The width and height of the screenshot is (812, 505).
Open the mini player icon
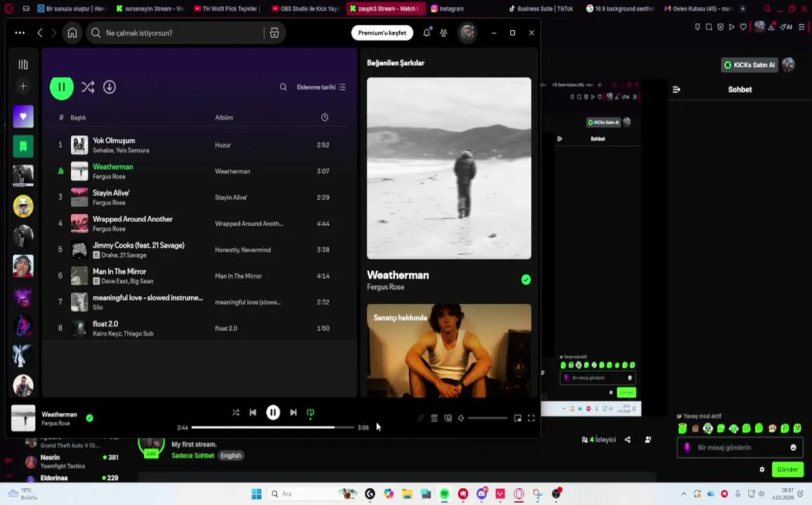pos(517,418)
